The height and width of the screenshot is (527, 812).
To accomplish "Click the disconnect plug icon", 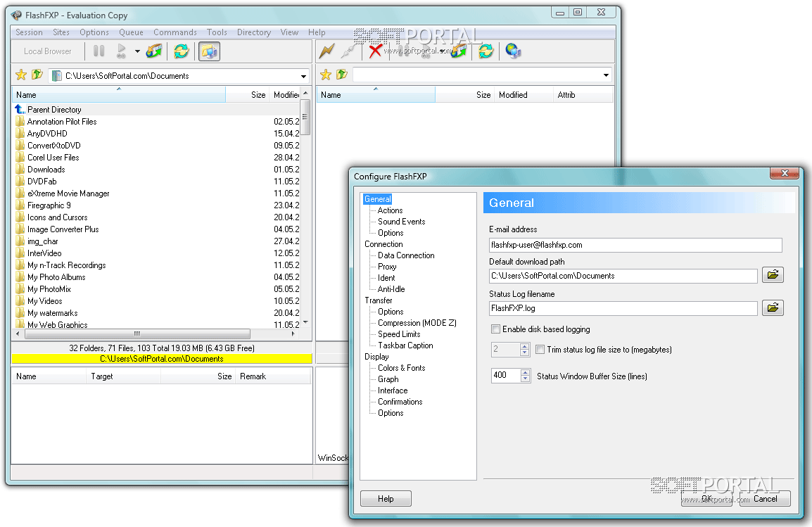I will pos(348,51).
